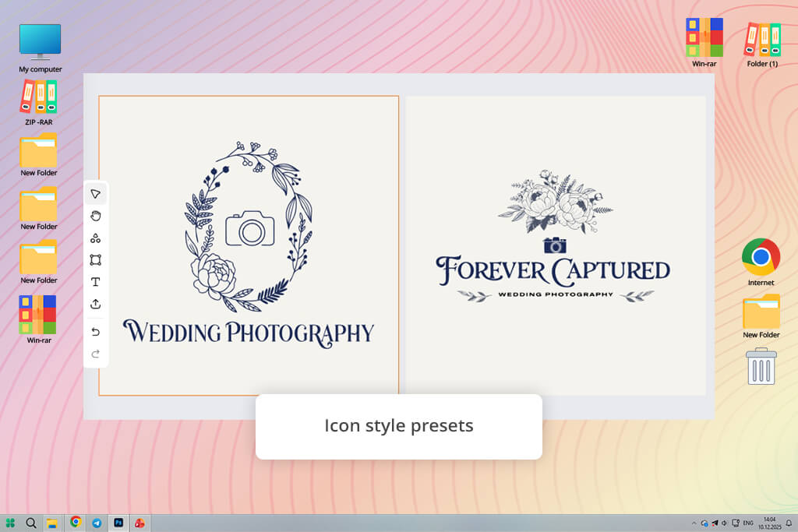Click the WEDDING PHOTOGRAPHY heading text
798x532 pixels.
[x=249, y=333]
